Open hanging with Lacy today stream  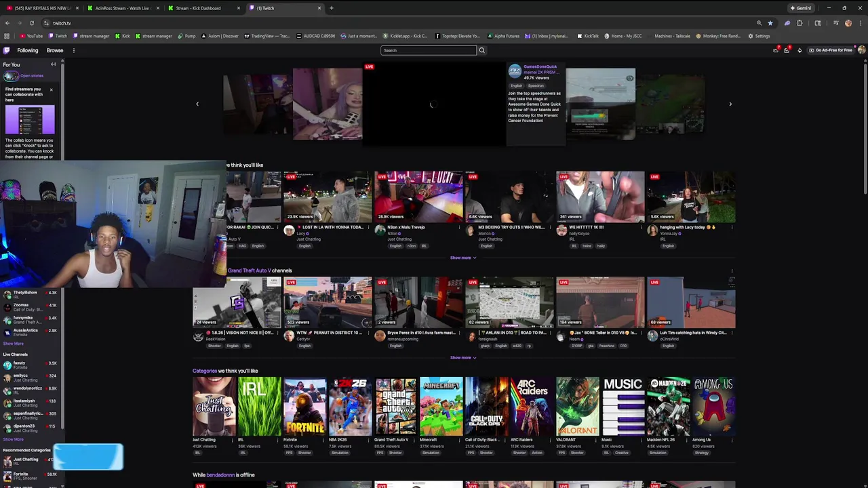pyautogui.click(x=691, y=197)
